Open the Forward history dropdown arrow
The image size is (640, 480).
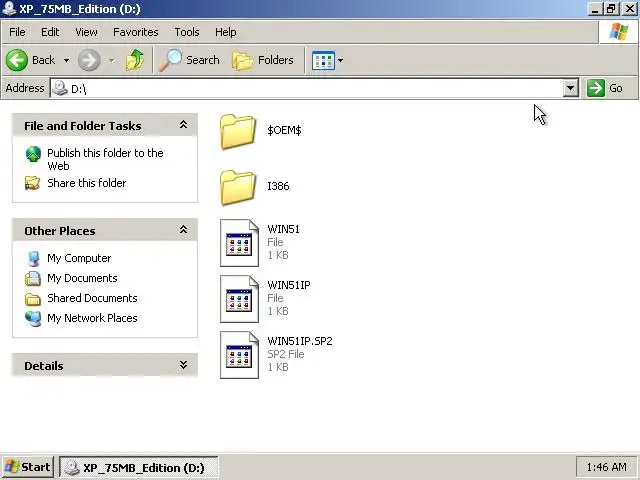coord(111,60)
